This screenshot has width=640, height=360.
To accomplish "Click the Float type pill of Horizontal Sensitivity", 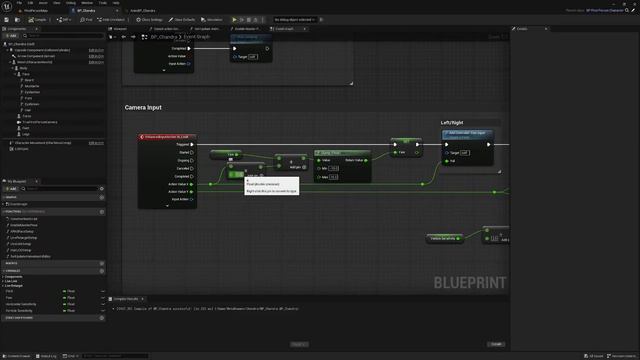I will [x=69, y=304].
